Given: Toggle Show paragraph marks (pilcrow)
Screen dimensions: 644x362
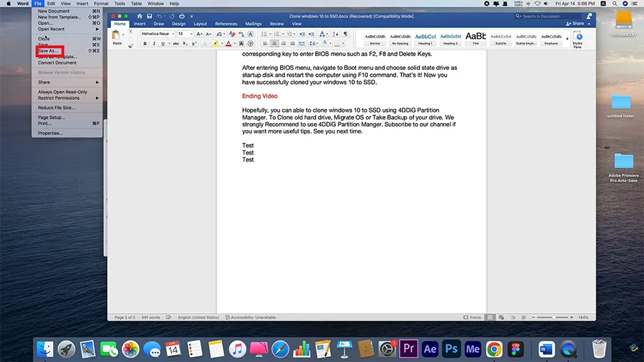Looking at the screenshot, I should click(346, 34).
